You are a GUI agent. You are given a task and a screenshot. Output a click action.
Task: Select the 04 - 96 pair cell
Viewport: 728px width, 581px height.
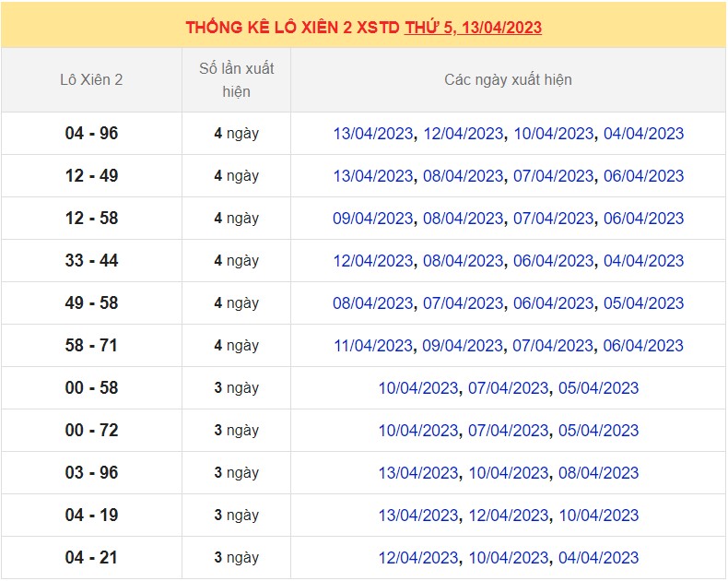pyautogui.click(x=91, y=134)
